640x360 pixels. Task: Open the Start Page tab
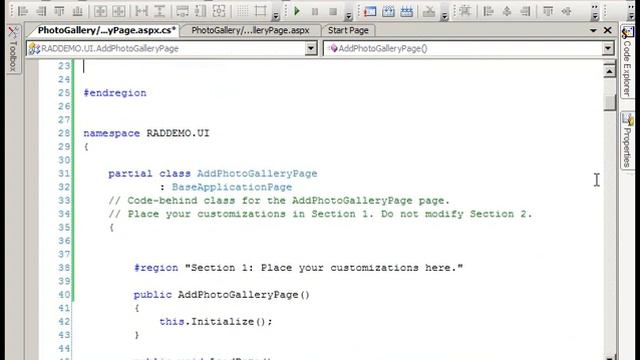pos(348,30)
